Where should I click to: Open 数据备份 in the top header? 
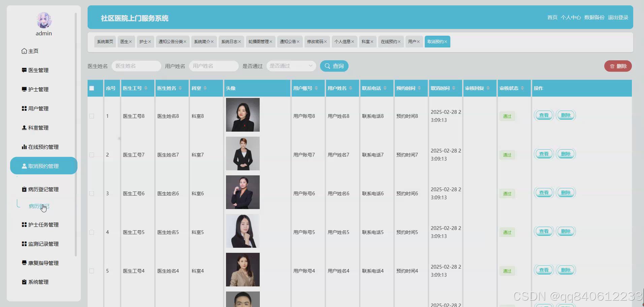pyautogui.click(x=594, y=18)
